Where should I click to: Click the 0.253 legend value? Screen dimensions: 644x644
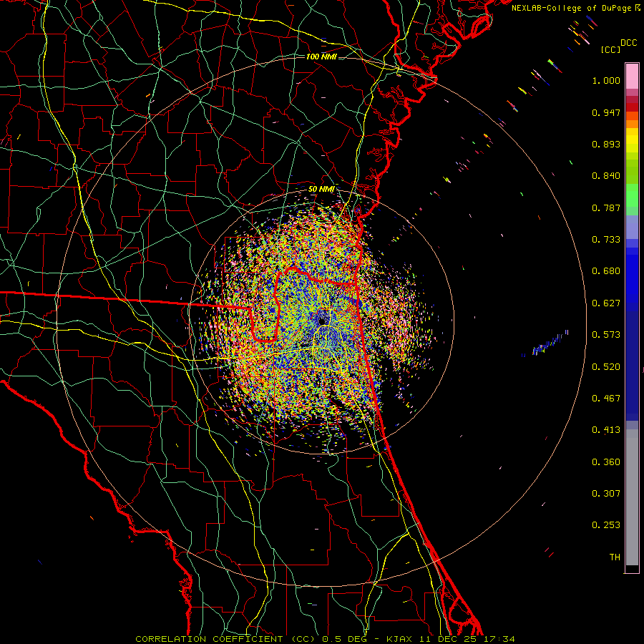pyautogui.click(x=606, y=525)
